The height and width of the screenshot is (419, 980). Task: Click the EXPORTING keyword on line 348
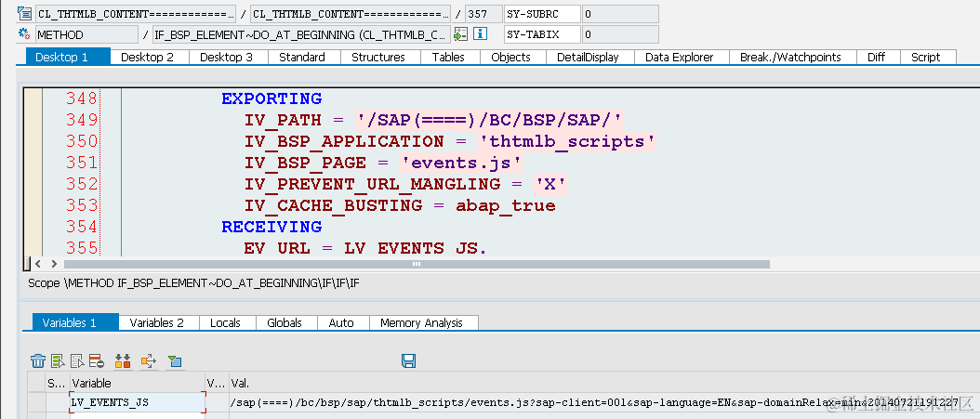click(271, 98)
